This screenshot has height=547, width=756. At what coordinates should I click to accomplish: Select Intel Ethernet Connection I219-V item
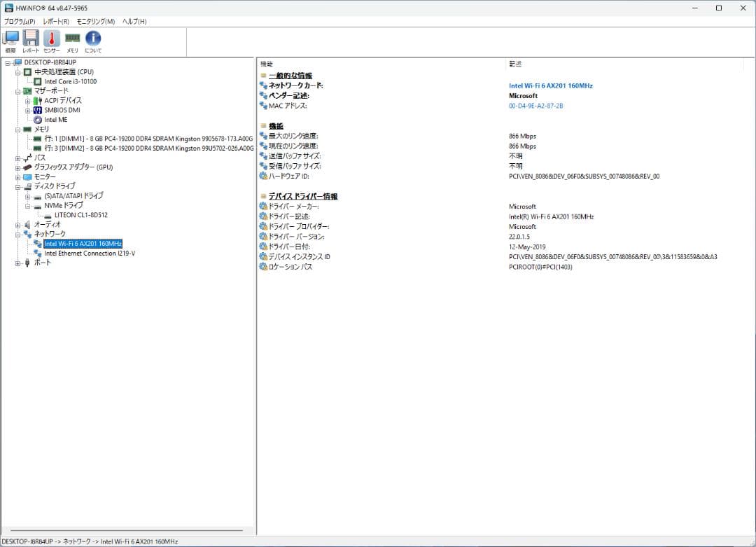(90, 254)
